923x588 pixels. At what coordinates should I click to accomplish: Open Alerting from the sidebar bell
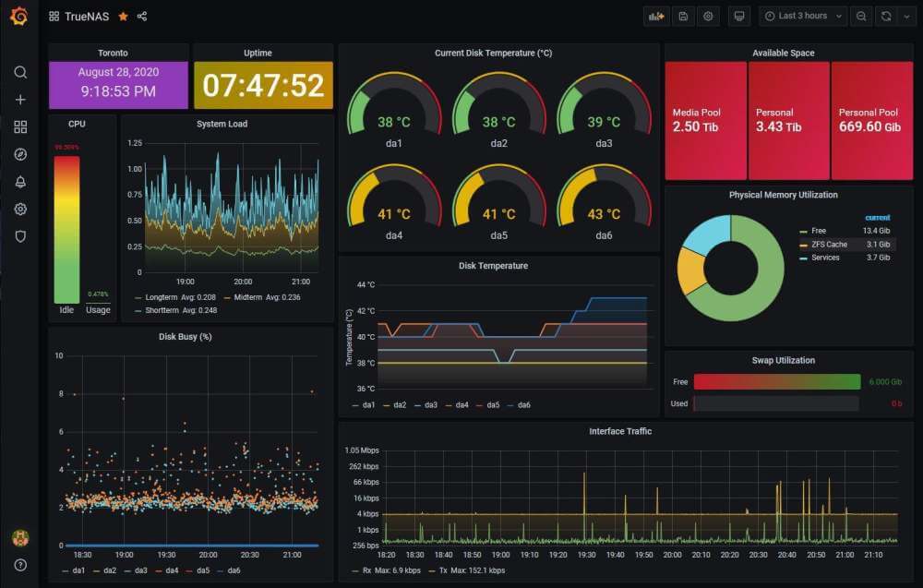(x=19, y=182)
